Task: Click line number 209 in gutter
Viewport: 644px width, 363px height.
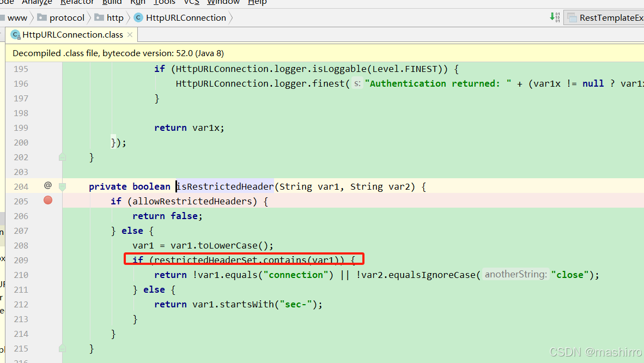Action: tap(21, 260)
